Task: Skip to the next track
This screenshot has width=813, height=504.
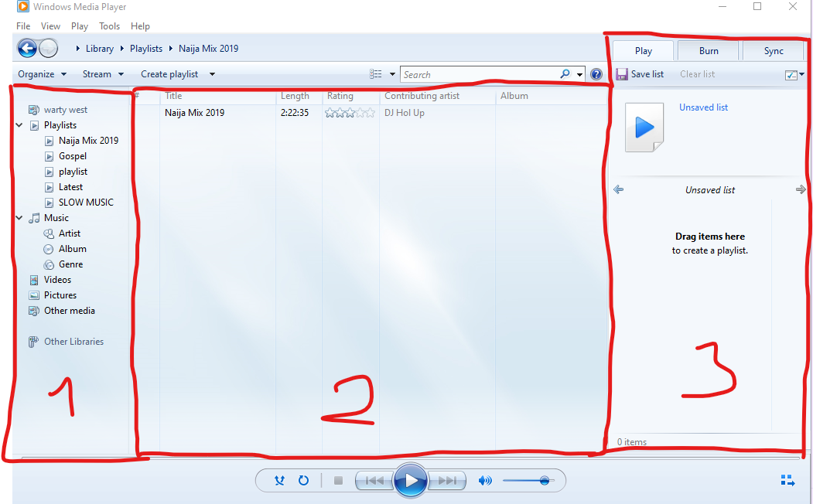Action: tap(447, 481)
